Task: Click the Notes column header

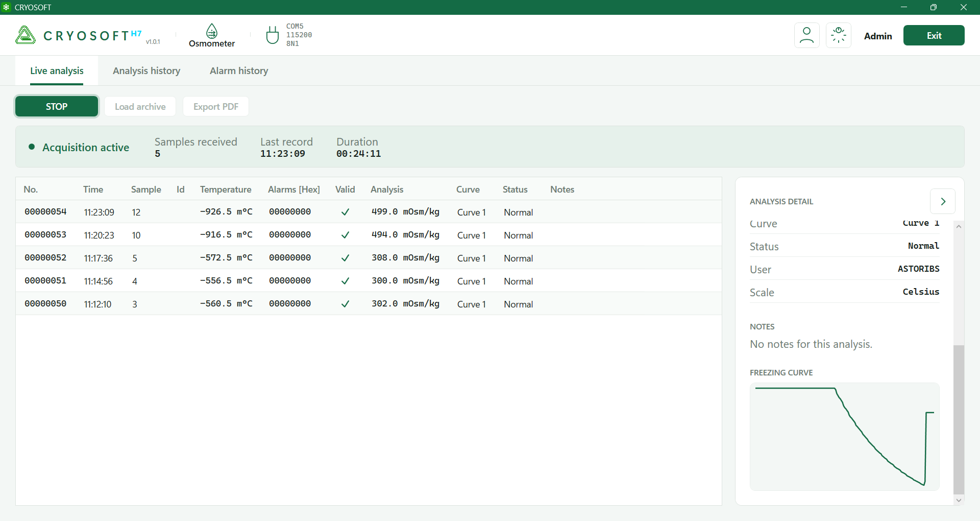Action: (x=562, y=190)
